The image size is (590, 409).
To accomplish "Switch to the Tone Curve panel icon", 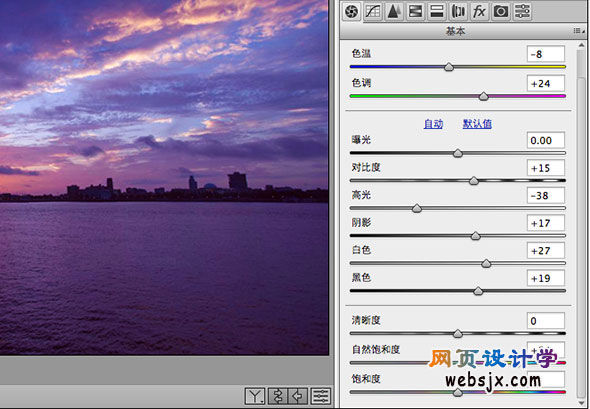I will click(x=373, y=12).
